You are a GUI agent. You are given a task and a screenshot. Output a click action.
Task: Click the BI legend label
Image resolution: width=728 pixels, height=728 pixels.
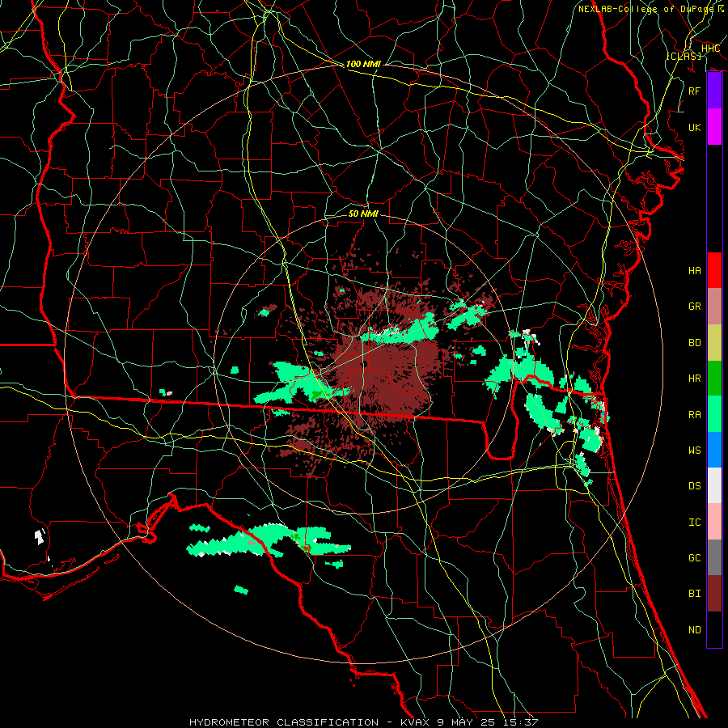(x=694, y=594)
